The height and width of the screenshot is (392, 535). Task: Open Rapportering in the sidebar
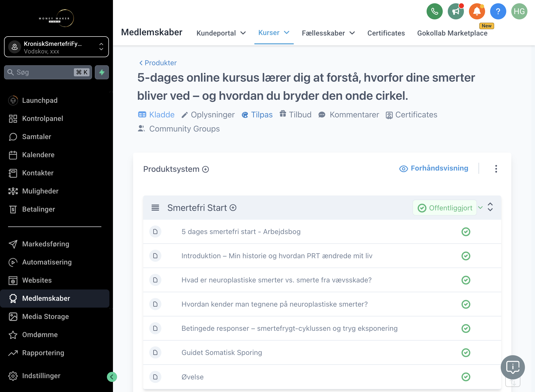coord(55,353)
